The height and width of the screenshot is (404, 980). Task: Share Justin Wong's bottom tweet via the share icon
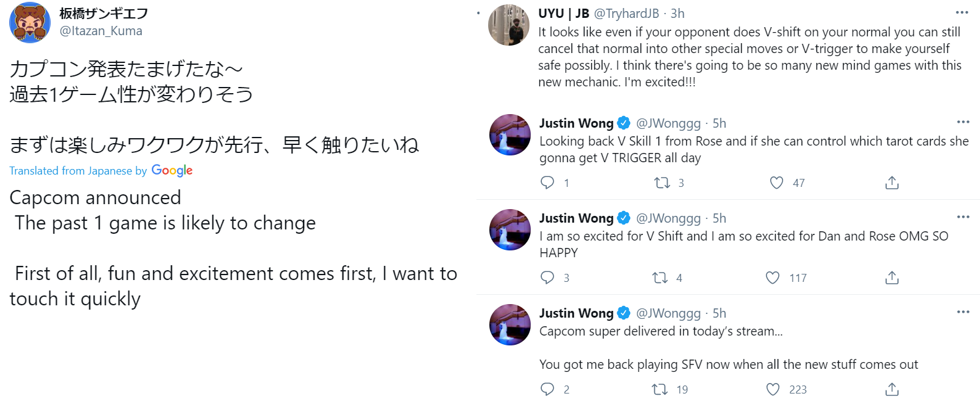[891, 389]
